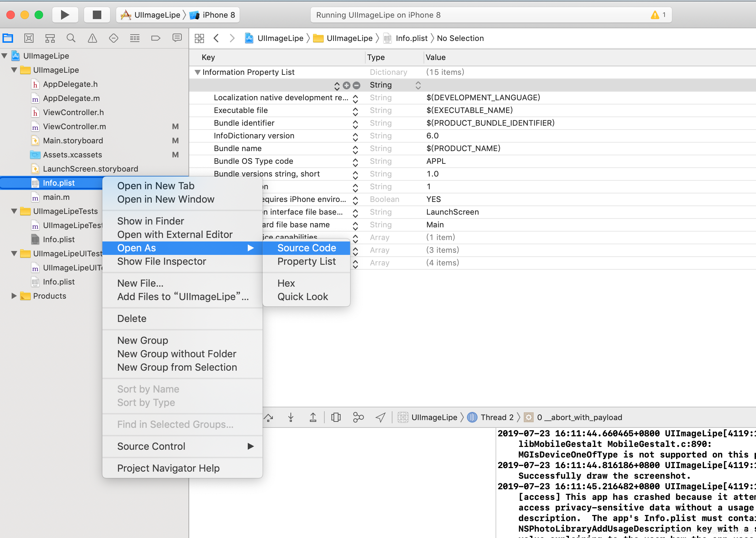This screenshot has width=756, height=538.
Task: Collapse Information Property List disclosure triangle
Action: pyautogui.click(x=197, y=72)
